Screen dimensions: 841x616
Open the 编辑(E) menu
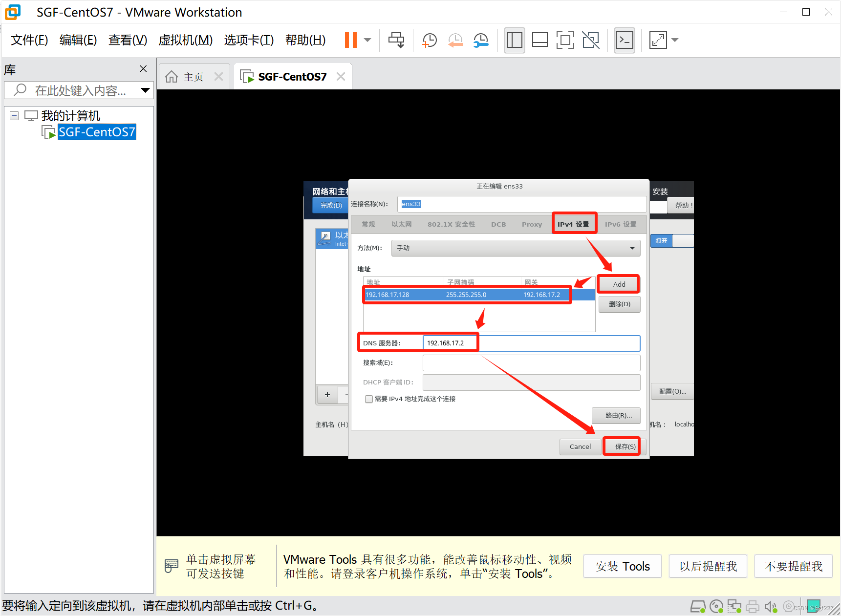click(78, 40)
